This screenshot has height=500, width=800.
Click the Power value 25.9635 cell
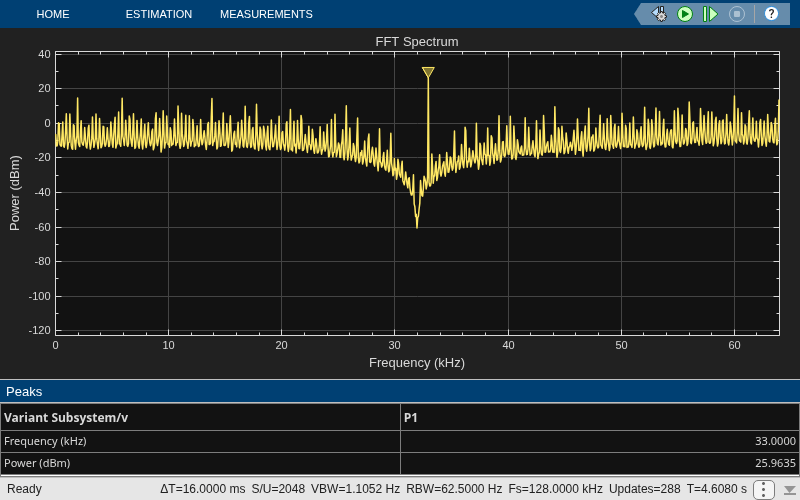click(600, 463)
